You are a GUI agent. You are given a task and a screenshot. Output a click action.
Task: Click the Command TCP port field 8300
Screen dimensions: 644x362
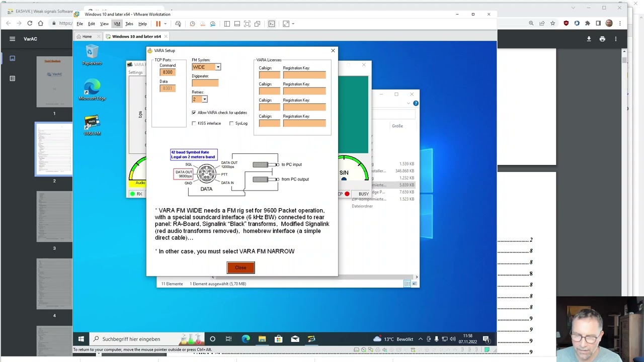tap(168, 72)
